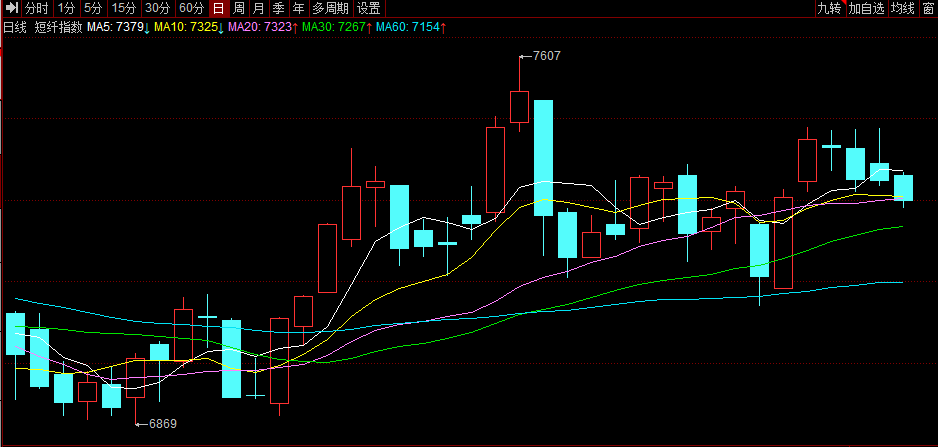Image resolution: width=938 pixels, height=447 pixels.
Task: Switch to the 周 weekly period tab
Action: (x=239, y=8)
